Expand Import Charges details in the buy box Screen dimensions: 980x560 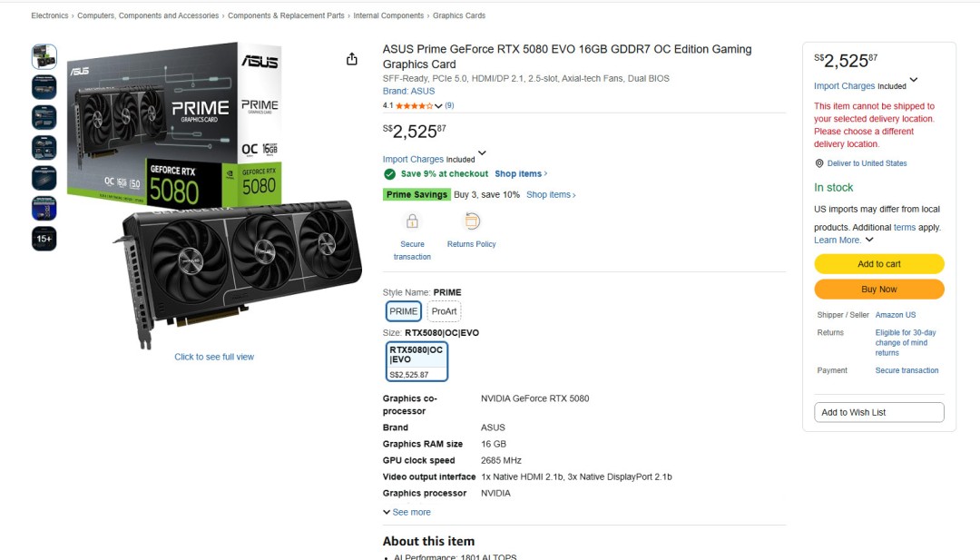914,80
